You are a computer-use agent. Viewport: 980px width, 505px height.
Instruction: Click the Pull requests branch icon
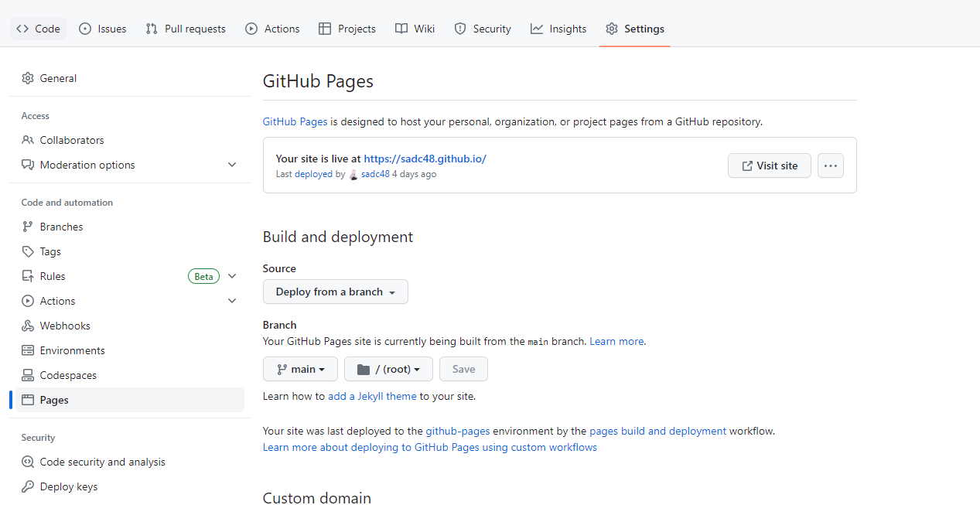152,29
